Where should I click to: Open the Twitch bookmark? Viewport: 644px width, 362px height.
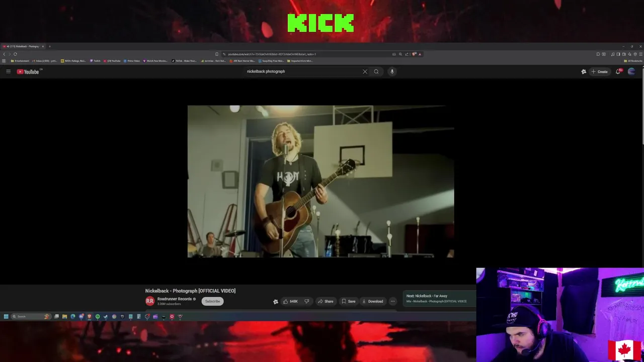(96, 61)
